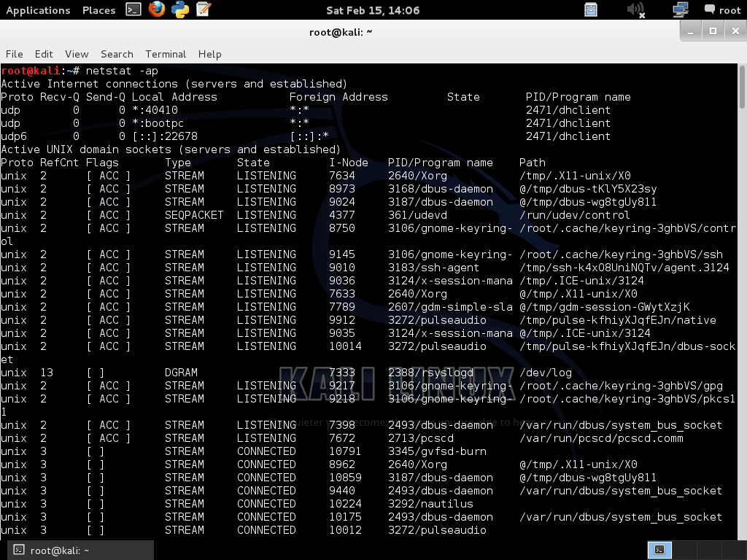Click the '/tmp/.X11-unix/X0' path with I-Node 7634
Viewport: 747px width, 560px height.
(575, 176)
